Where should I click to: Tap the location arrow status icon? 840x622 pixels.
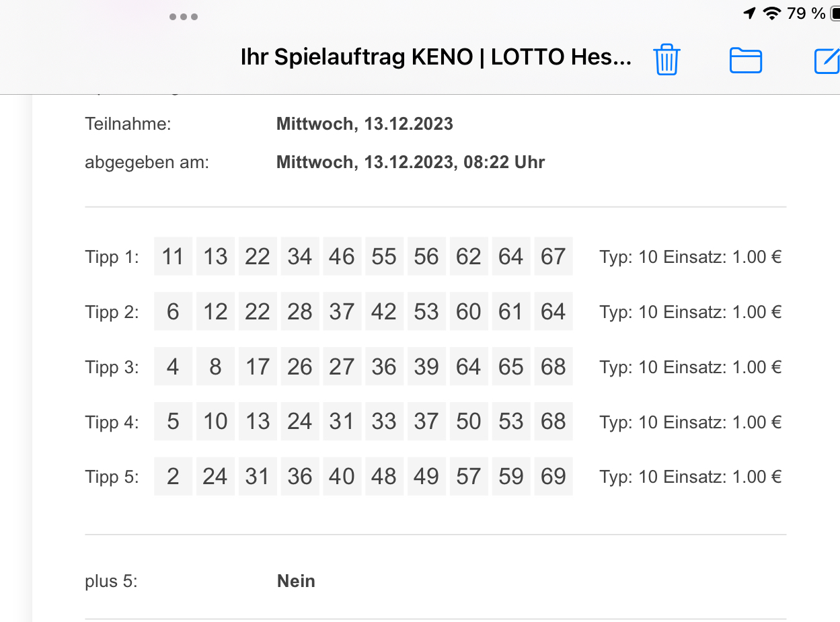point(749,13)
